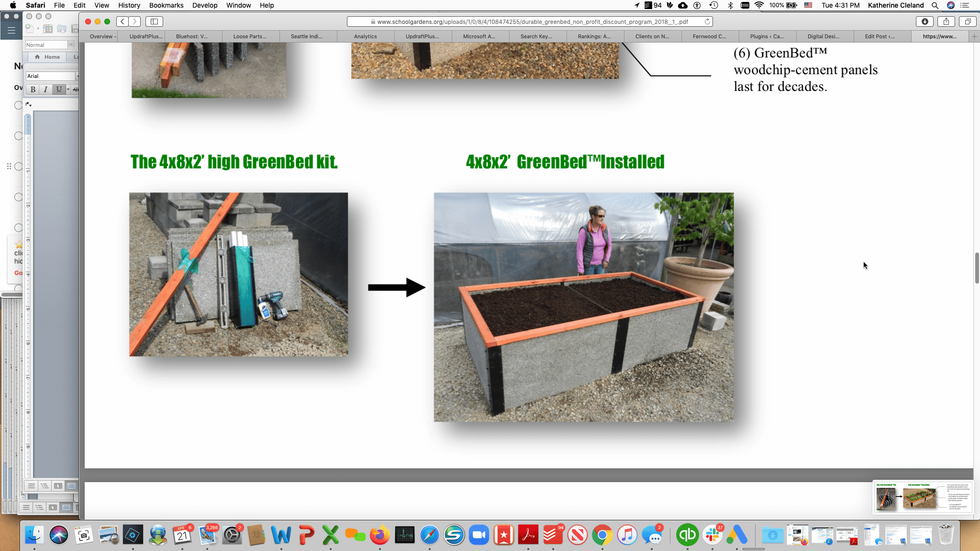Switch to Fernwood C... tab
The width and height of the screenshot is (980, 551).
(x=710, y=36)
